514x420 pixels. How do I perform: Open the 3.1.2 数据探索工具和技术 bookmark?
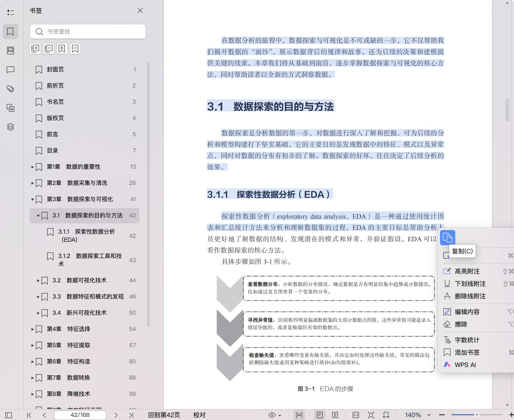84,260
